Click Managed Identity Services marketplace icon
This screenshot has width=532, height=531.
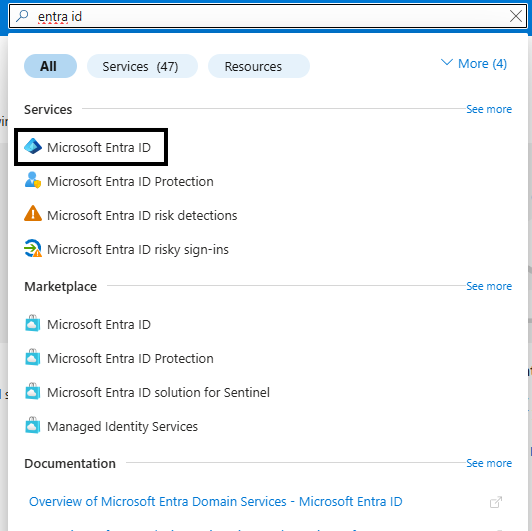(x=33, y=425)
